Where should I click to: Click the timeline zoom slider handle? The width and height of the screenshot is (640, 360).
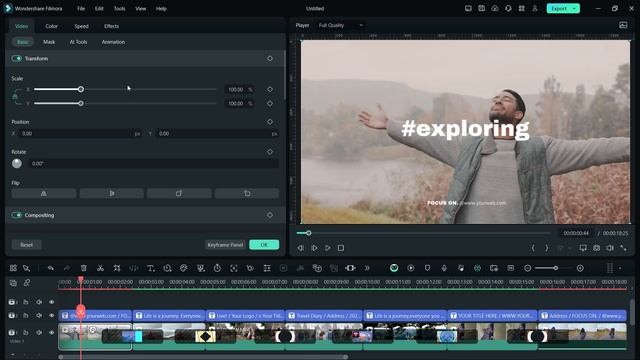pos(556,268)
